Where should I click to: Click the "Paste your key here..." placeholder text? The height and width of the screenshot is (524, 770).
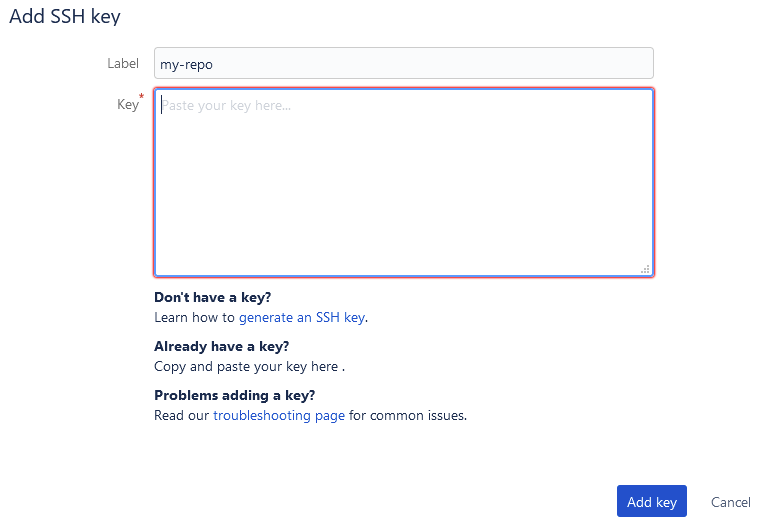click(x=227, y=104)
